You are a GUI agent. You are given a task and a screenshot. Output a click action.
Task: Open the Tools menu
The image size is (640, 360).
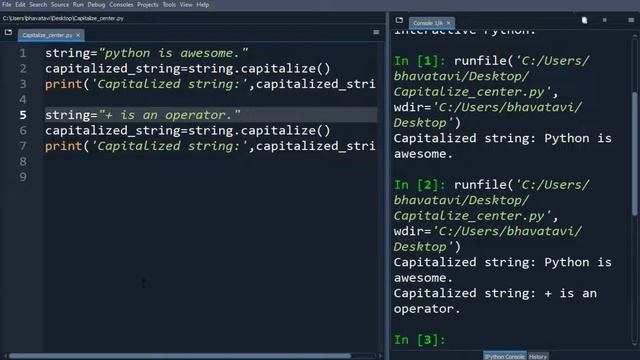click(169, 5)
